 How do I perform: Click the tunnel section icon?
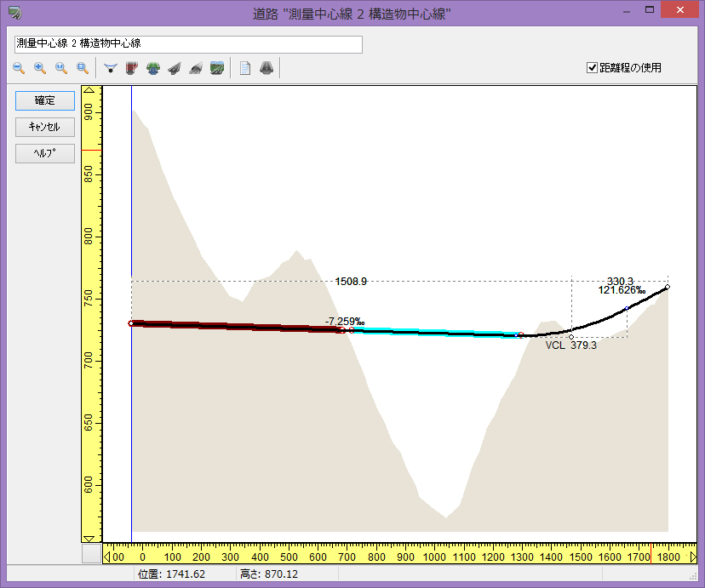pyautogui.click(x=196, y=68)
